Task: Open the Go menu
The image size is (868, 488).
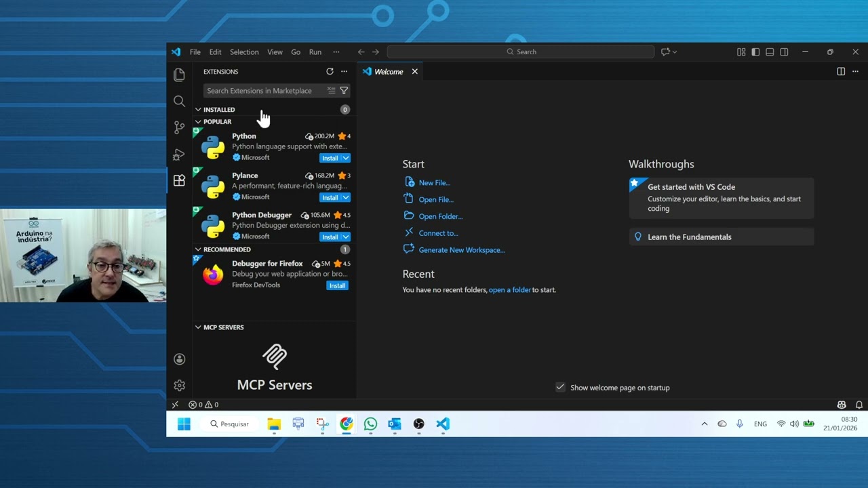Action: (x=296, y=52)
